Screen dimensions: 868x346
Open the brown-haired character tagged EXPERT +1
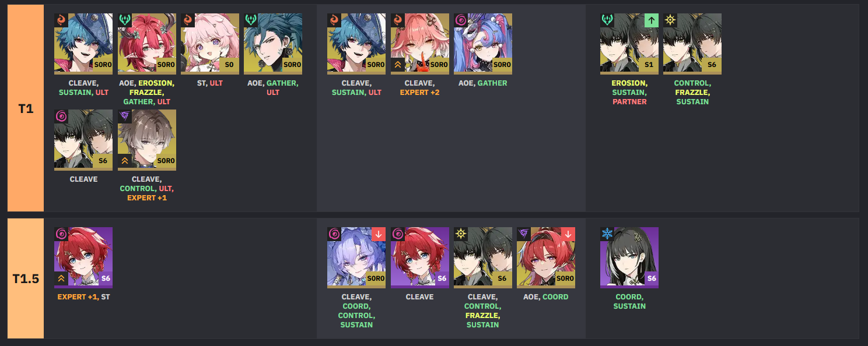point(147,140)
